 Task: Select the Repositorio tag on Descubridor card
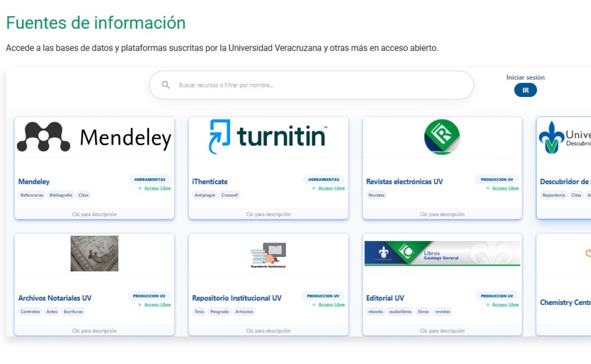click(x=554, y=195)
